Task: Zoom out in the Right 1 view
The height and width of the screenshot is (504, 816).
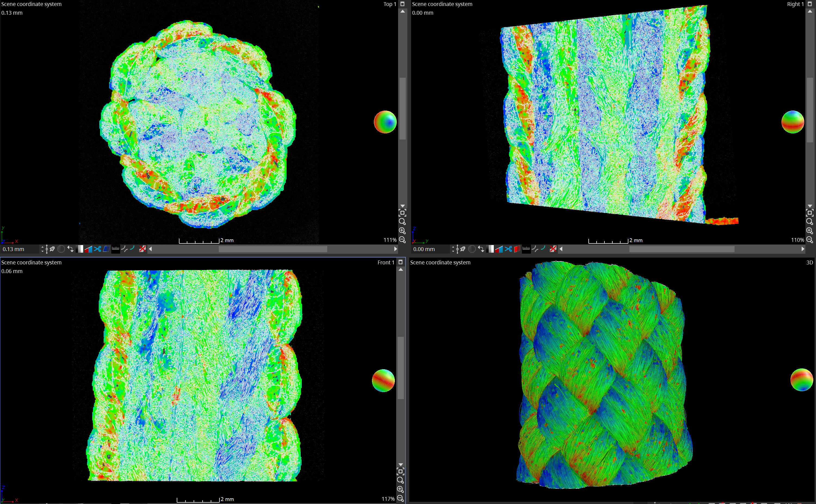Action: (x=810, y=240)
